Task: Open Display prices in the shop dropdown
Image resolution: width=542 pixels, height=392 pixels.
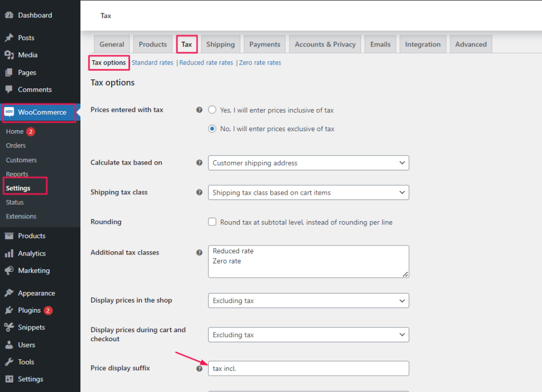Action: [309, 300]
